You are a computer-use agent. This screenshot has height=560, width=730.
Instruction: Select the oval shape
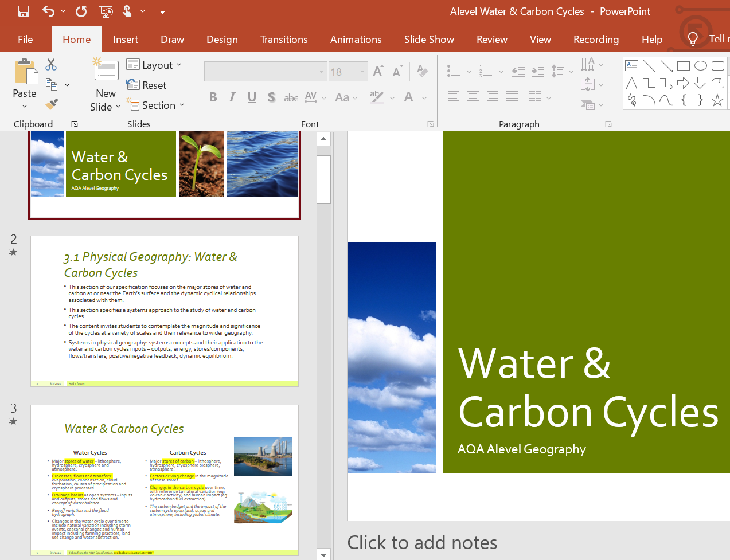[x=701, y=66]
